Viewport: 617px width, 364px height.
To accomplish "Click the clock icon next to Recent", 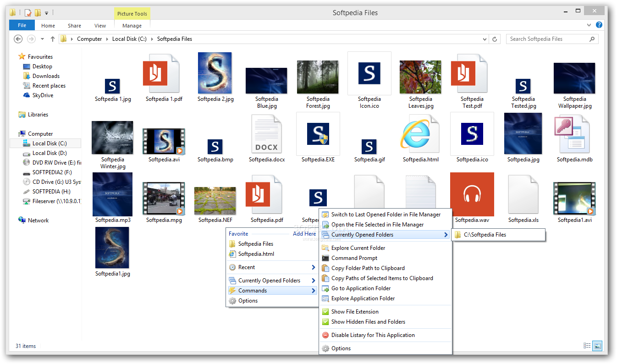I will point(232,267).
